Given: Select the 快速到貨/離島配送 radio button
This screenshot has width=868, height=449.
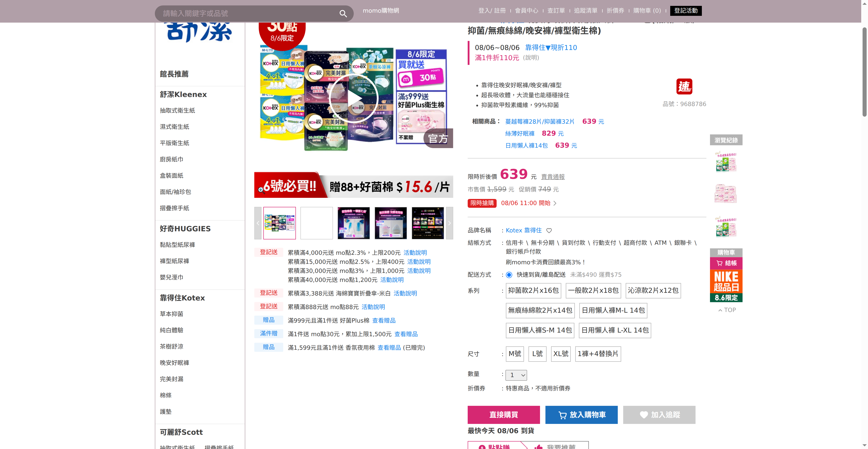Looking at the screenshot, I should (x=509, y=275).
